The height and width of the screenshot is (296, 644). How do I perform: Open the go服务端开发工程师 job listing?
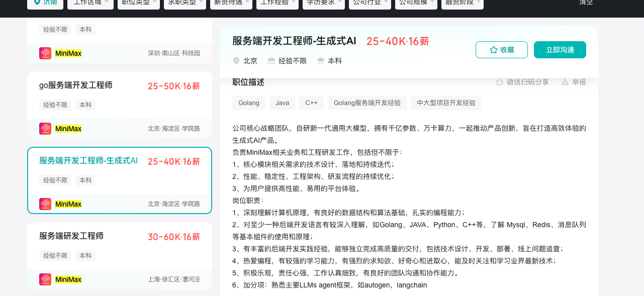click(x=76, y=85)
